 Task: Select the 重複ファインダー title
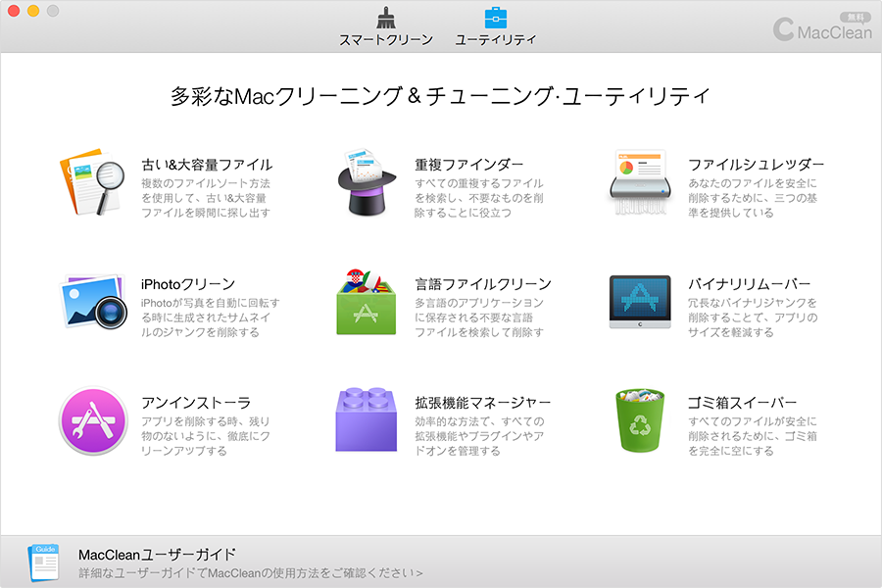coord(469,165)
